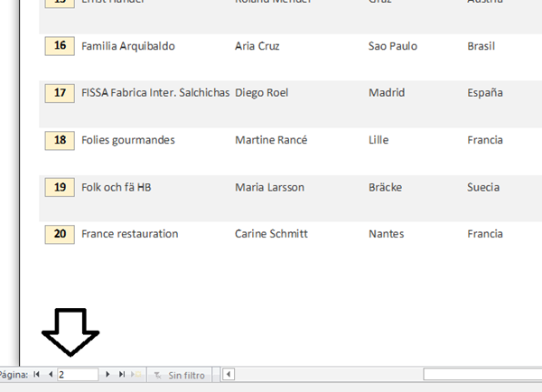Select record number 20 box
The image size is (542, 392).
coord(60,234)
